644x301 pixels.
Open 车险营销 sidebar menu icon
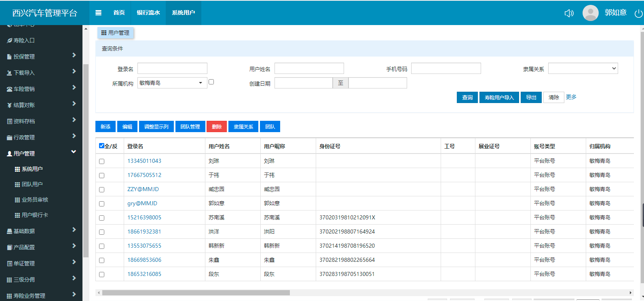9,89
